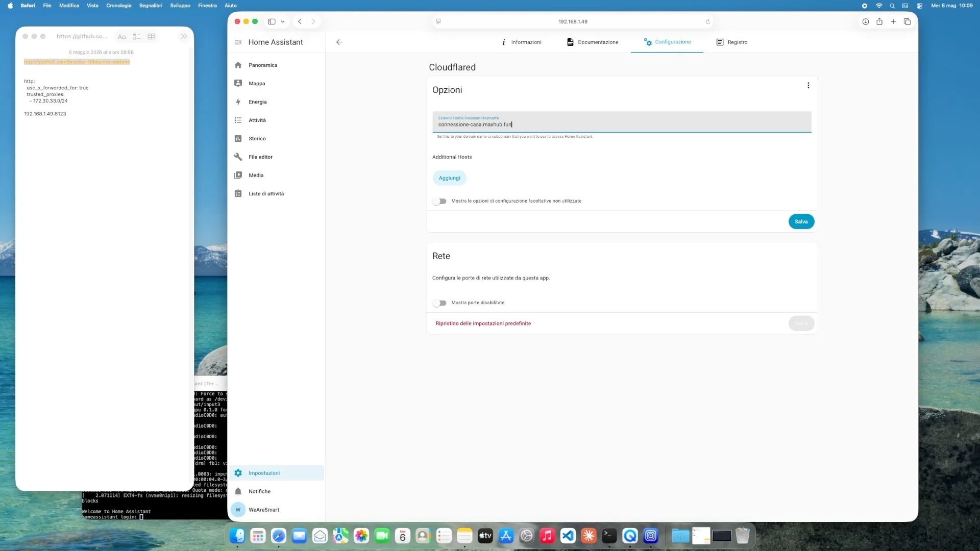This screenshot has width=980, height=551.
Task: Toggle Mostra porte disabilitate switch
Action: click(x=439, y=303)
